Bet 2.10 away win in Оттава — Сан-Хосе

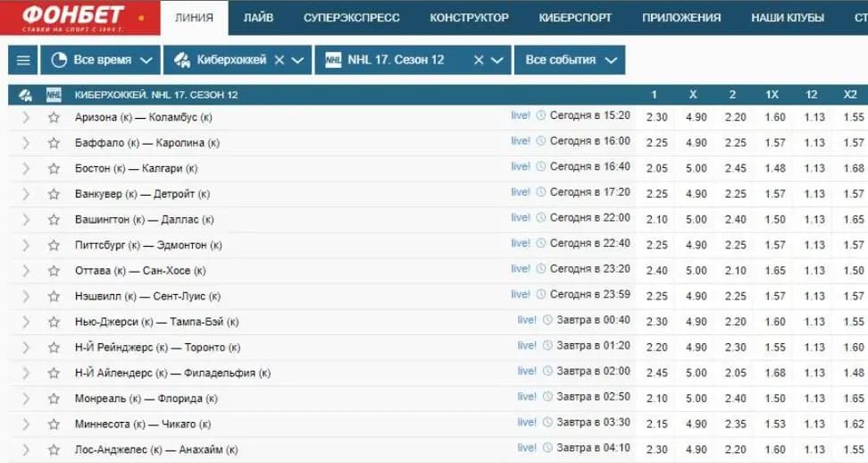[x=736, y=271]
